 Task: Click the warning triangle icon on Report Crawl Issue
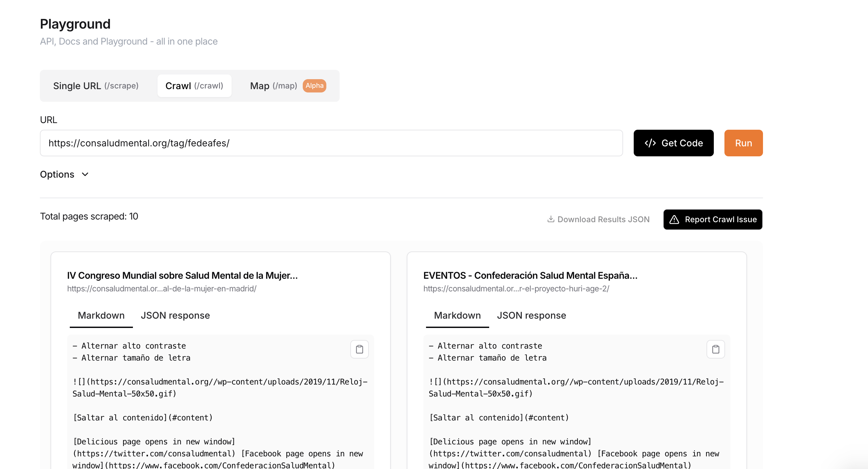point(674,220)
